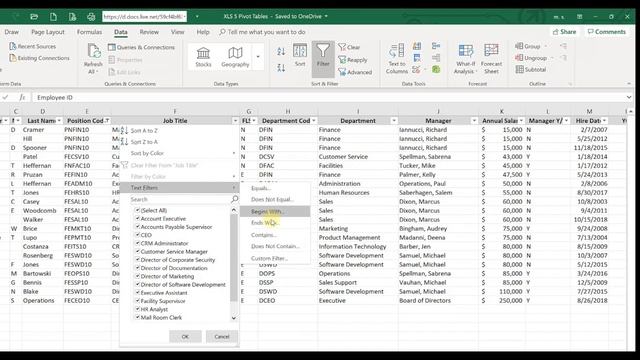Open Recent Sources
The image size is (640, 360).
33,47
